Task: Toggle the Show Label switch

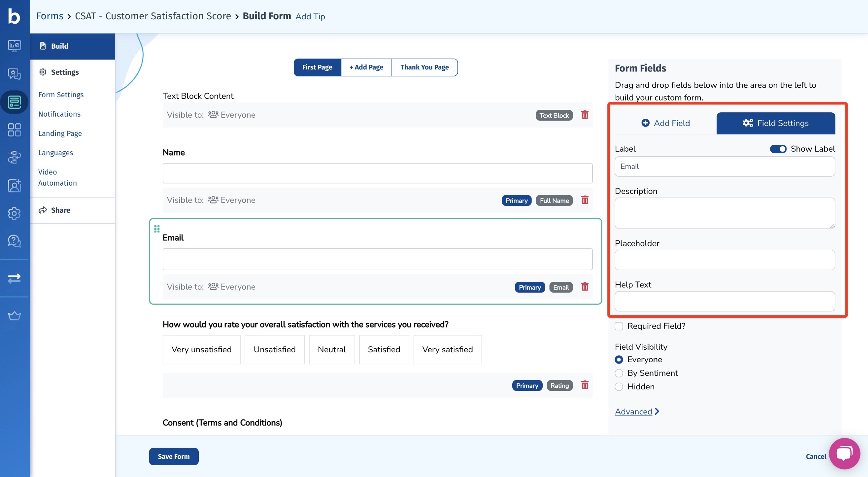Action: tap(778, 149)
